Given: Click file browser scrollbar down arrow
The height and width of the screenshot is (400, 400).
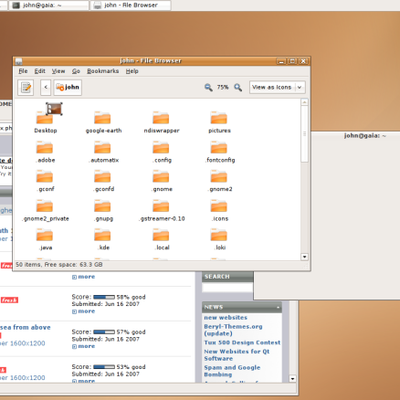Looking at the screenshot, I should pyautogui.click(x=304, y=257).
